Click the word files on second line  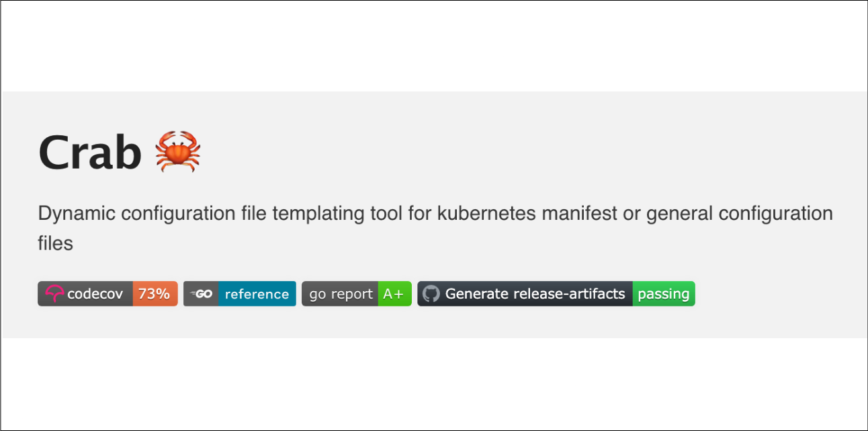click(55, 243)
